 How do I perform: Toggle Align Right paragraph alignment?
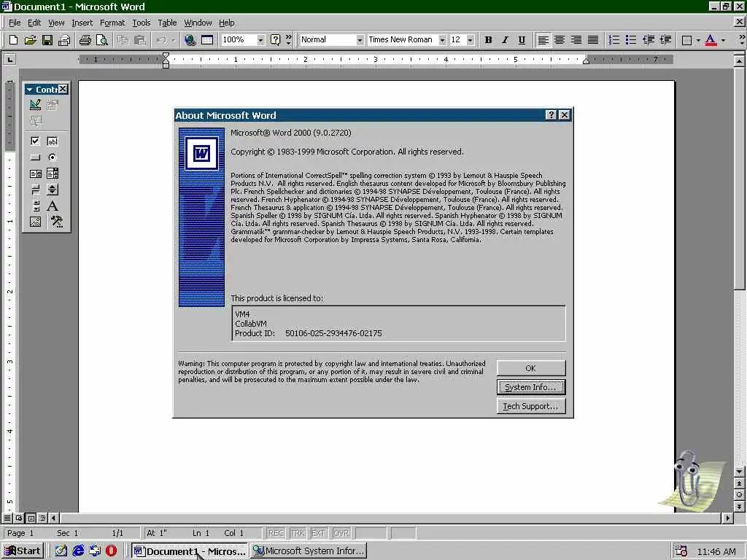(x=576, y=40)
